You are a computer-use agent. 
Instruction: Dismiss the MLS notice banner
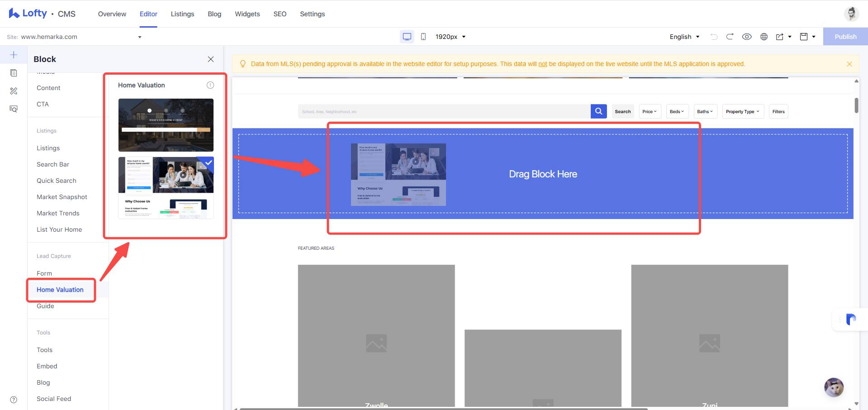[849, 64]
